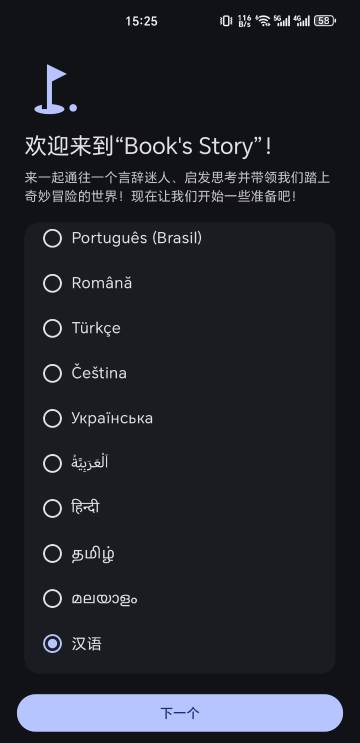Image resolution: width=360 pixels, height=743 pixels.
Task: Tap the network speed indicator
Action: click(244, 20)
